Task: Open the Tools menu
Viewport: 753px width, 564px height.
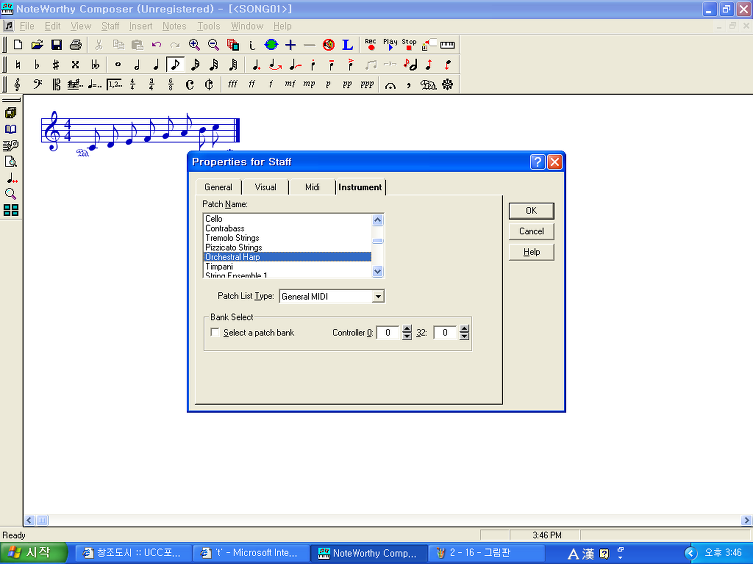Action: tap(208, 26)
